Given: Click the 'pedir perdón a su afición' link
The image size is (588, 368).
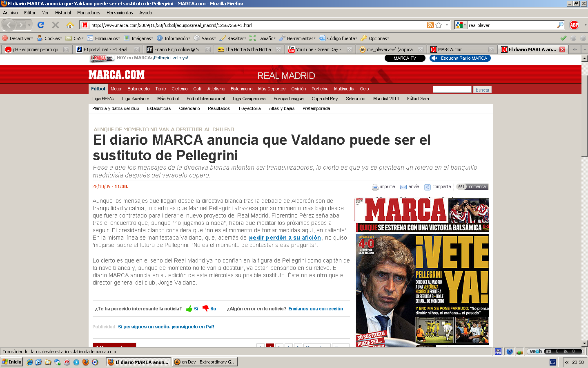Looking at the screenshot, I should point(285,238).
